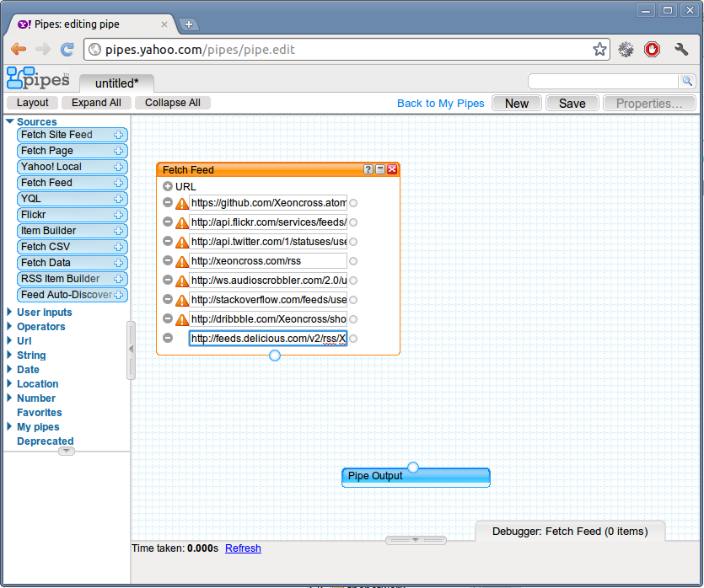
Task: Click warning icon beside dribbble URL
Action: coord(182,320)
